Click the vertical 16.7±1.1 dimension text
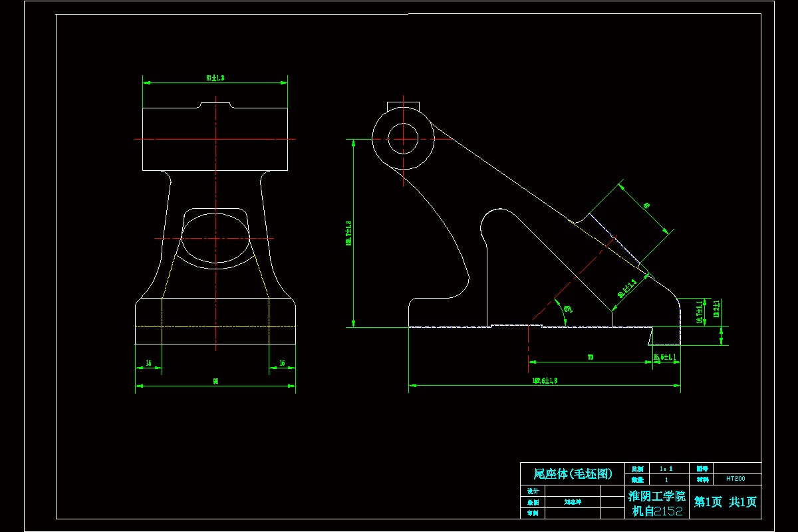The width and height of the screenshot is (798, 532). pos(699,313)
